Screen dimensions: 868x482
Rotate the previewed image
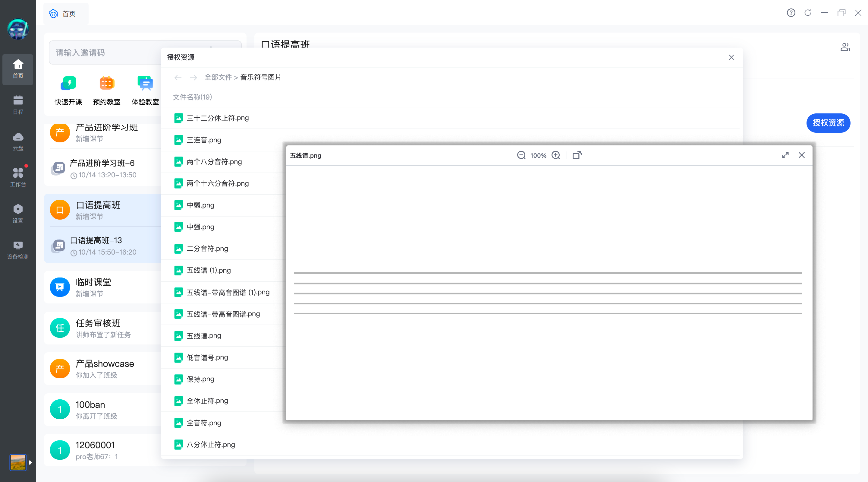[x=577, y=155]
